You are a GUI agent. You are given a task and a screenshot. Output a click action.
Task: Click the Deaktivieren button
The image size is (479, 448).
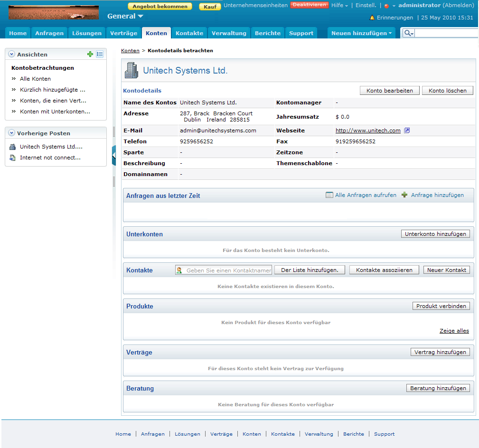tap(310, 5)
